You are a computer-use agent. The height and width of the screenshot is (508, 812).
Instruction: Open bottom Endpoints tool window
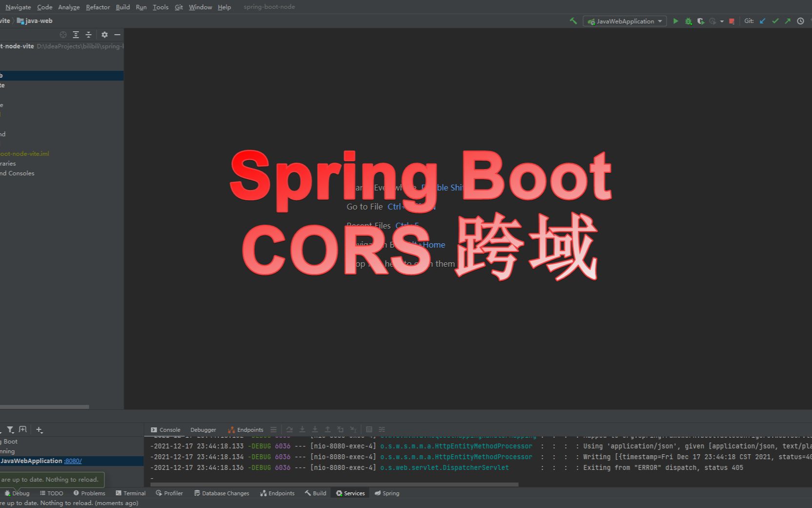tap(277, 493)
